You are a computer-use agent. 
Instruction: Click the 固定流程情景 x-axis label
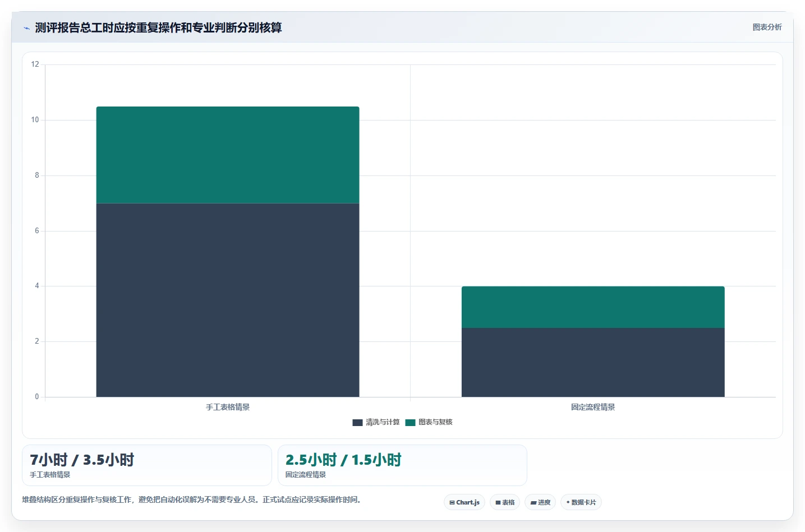point(593,407)
